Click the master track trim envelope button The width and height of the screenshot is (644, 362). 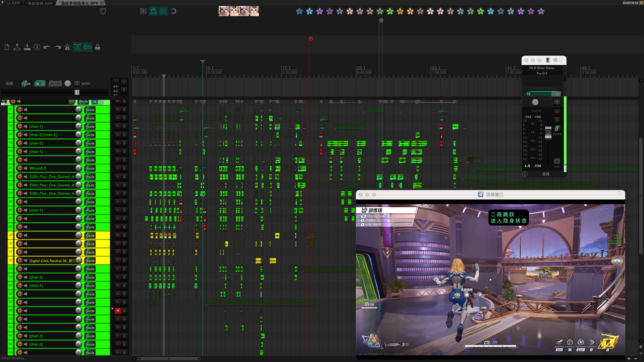coord(55,83)
